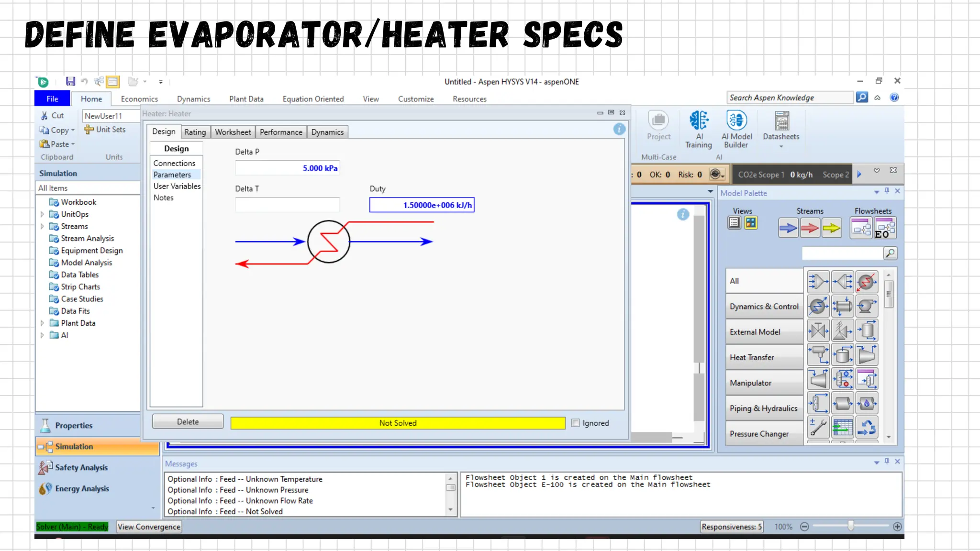Open the File menu
Image resolution: width=980 pixels, height=551 pixels.
click(52, 99)
